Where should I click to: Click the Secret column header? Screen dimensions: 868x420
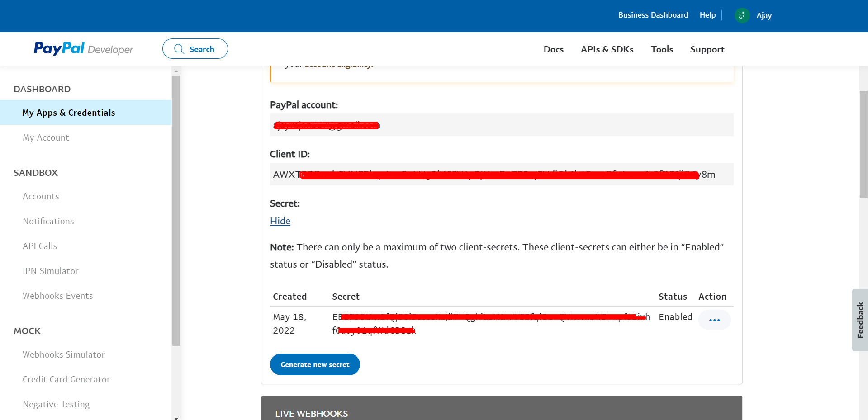tap(346, 297)
